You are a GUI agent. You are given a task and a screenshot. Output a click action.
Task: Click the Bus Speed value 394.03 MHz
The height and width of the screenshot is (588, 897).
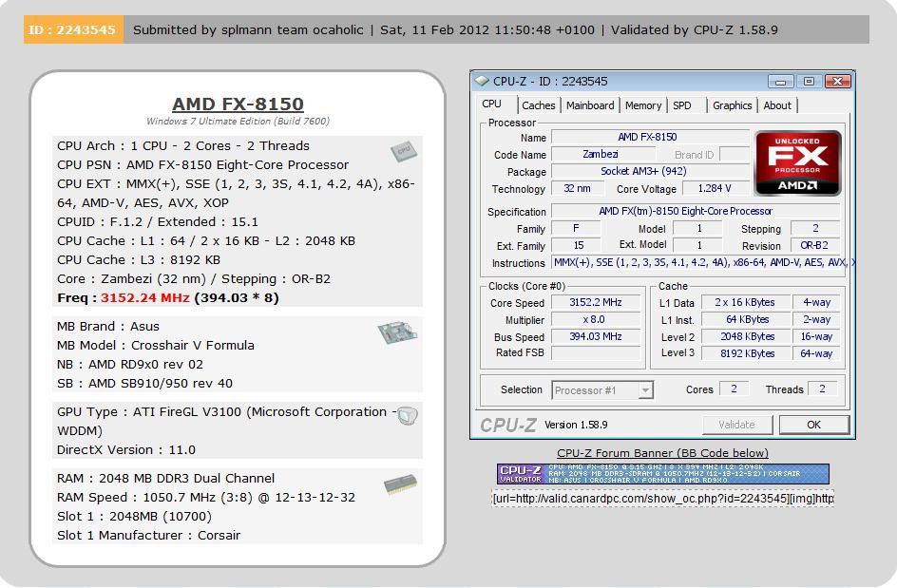[x=596, y=337]
